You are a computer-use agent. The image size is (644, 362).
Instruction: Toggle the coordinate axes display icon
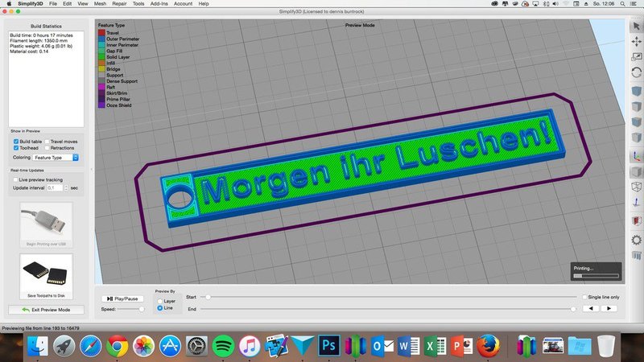coord(636,156)
